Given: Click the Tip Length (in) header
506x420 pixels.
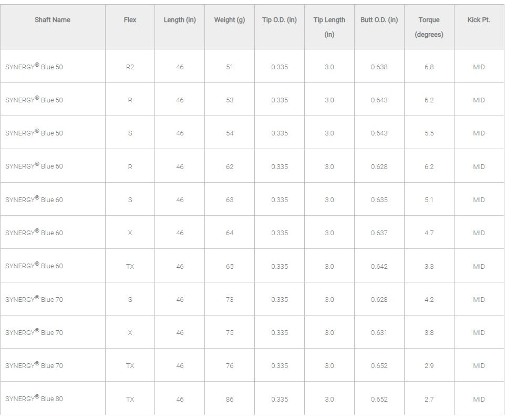Looking at the screenshot, I should [x=329, y=27].
